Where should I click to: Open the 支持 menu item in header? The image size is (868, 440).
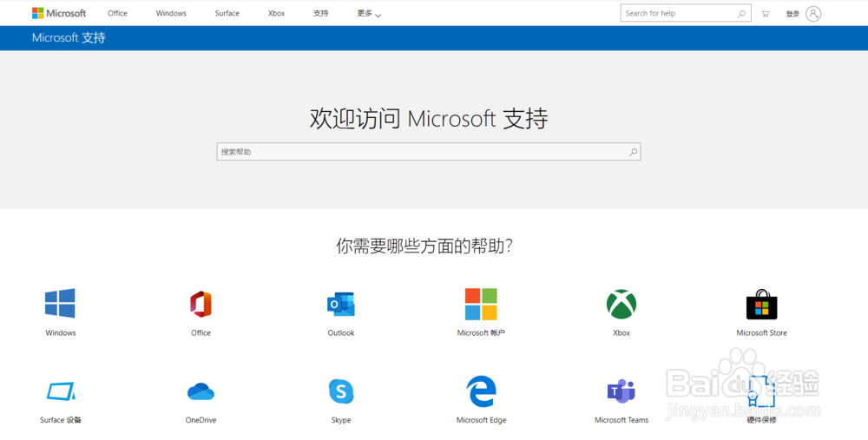(320, 13)
